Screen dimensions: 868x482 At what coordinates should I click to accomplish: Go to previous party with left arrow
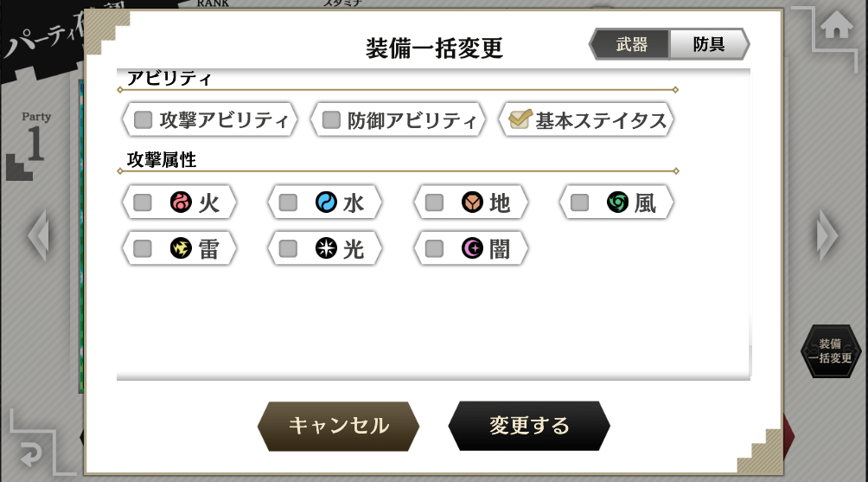click(x=39, y=235)
